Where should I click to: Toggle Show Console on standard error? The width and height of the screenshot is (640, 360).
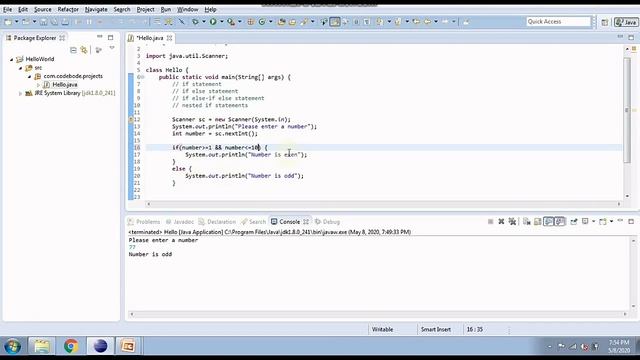pyautogui.click(x=560, y=222)
